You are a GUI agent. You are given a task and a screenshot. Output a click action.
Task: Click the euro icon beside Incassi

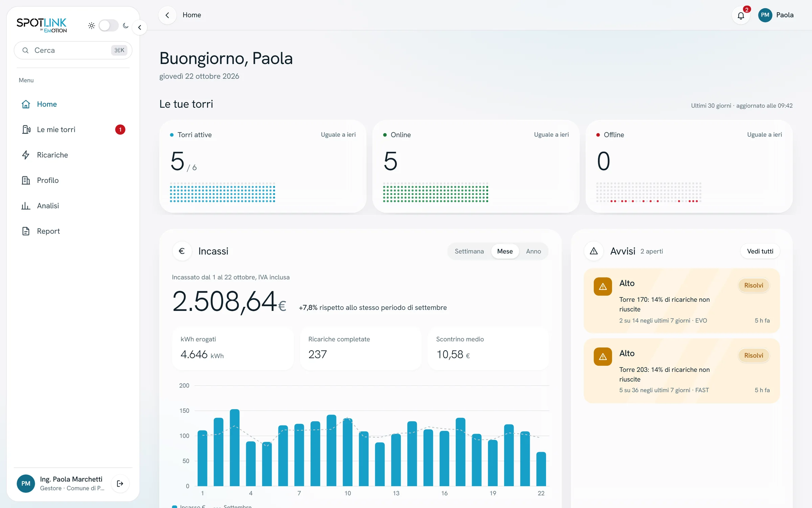pyautogui.click(x=182, y=251)
